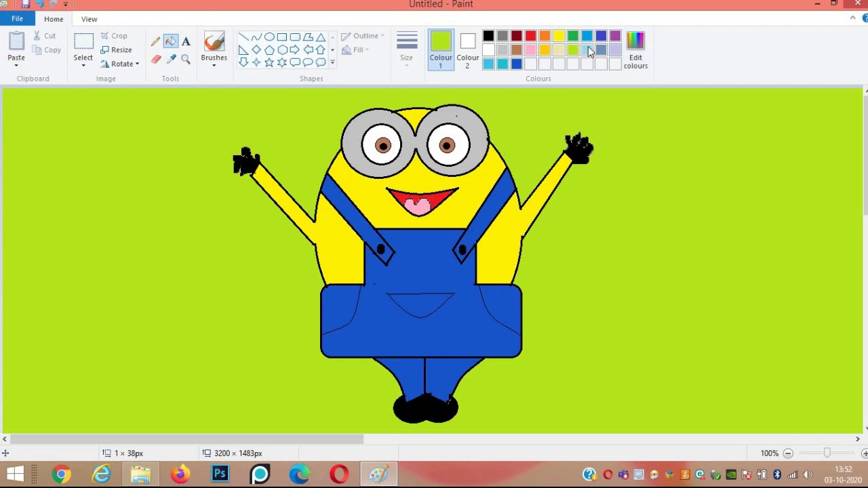Open the Windows Start menu

point(15,474)
